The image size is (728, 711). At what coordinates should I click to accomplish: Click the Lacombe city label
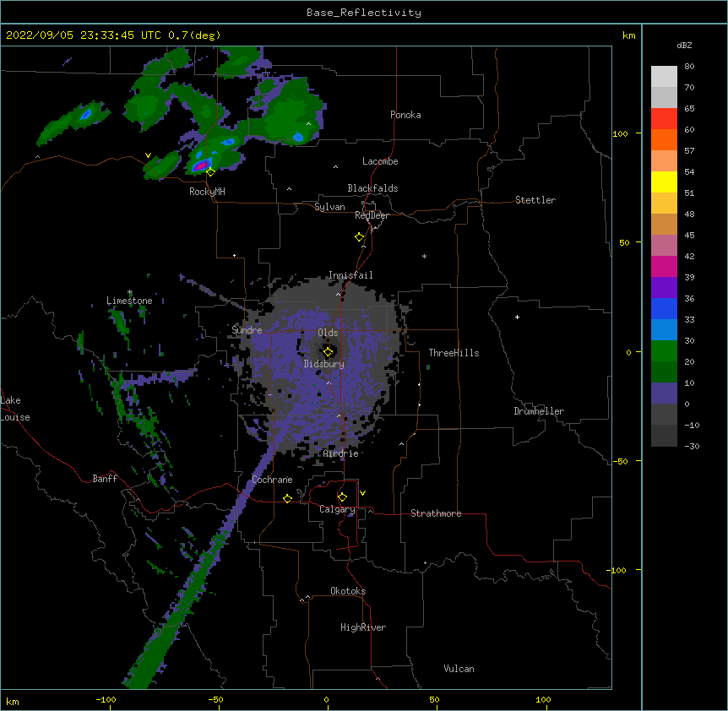point(380,161)
